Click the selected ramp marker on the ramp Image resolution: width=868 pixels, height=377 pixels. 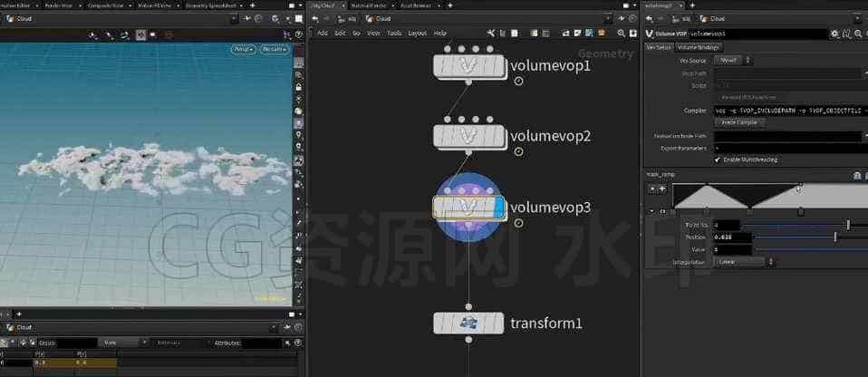coord(800,211)
